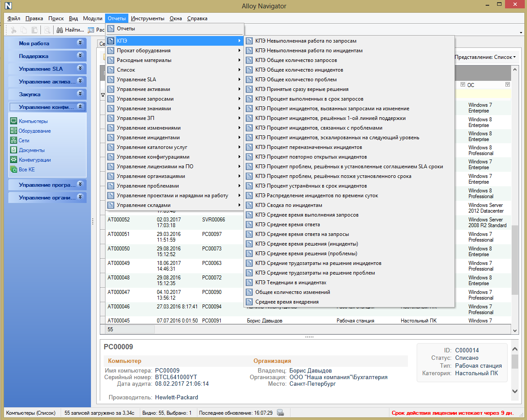This screenshot has width=527, height=420.
Task: Expand the Закупка sidebar section
Action: [x=80, y=94]
